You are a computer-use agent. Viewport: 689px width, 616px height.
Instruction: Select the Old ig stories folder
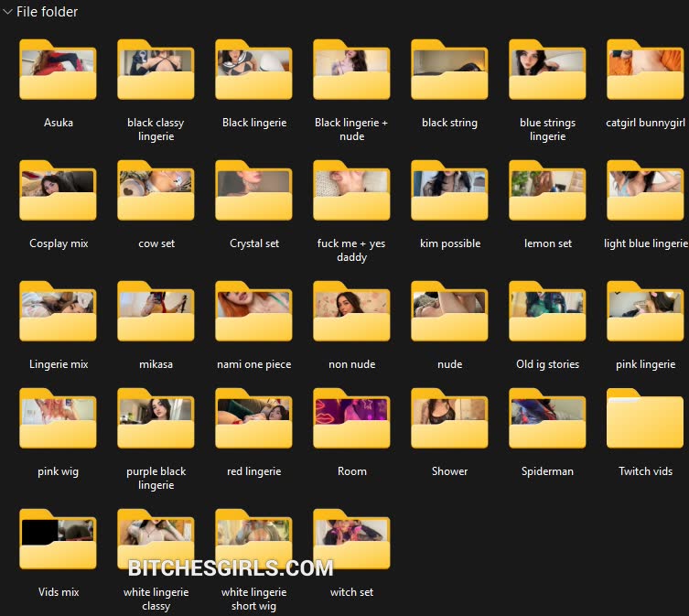[x=547, y=312]
